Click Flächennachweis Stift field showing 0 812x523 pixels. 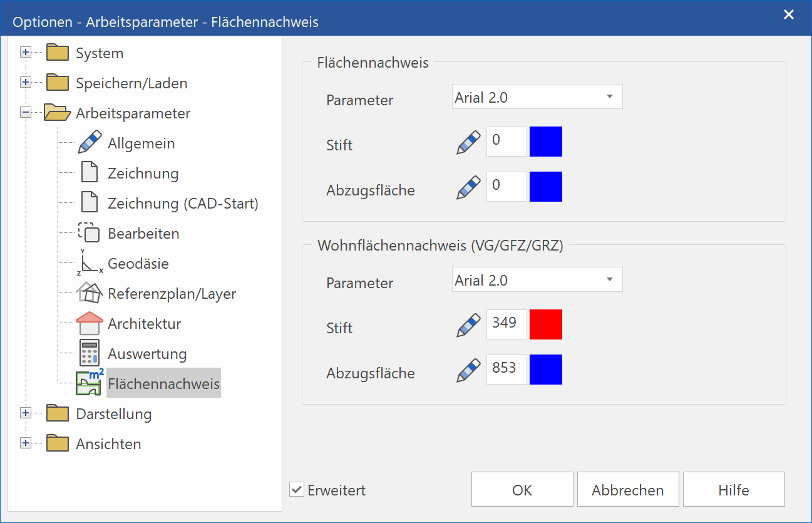506,142
